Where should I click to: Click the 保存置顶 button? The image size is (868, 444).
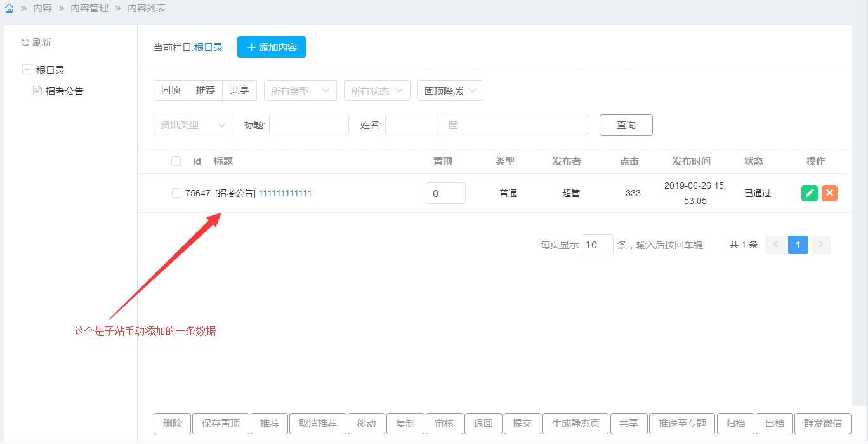[x=221, y=424]
